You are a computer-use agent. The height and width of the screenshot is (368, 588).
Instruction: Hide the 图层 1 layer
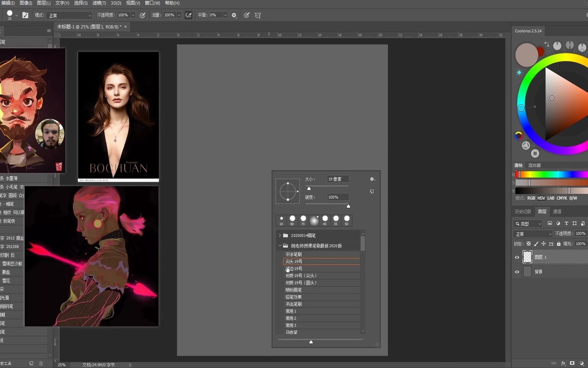coord(517,257)
